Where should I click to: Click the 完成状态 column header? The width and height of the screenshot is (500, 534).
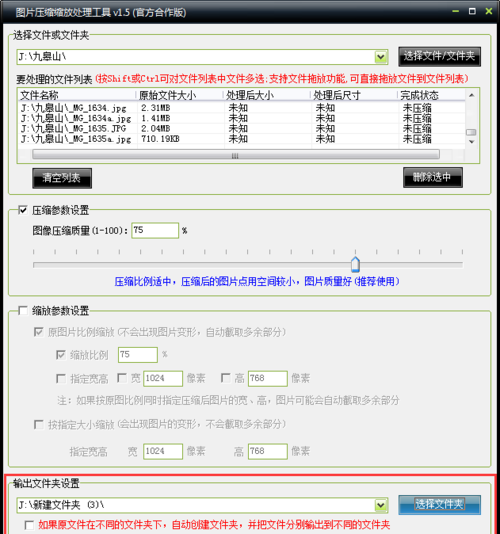[x=431, y=95]
